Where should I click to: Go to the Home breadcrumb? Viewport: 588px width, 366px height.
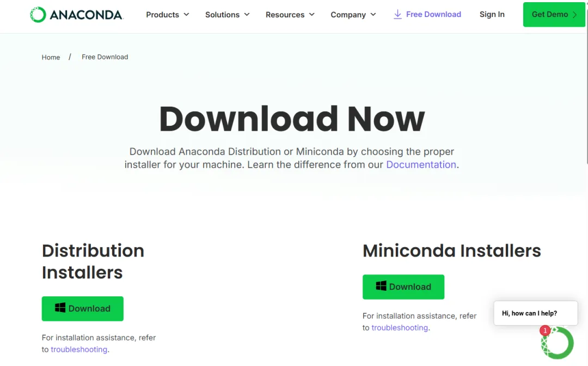click(x=51, y=57)
